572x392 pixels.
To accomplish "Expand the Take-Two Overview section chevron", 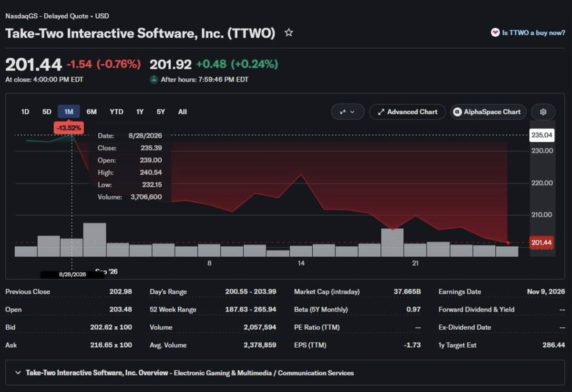I will 18,372.
